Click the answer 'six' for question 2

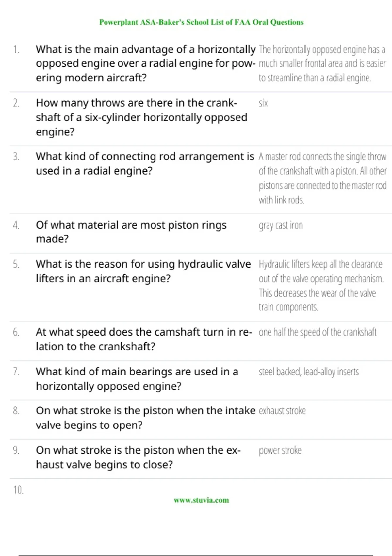(263, 103)
